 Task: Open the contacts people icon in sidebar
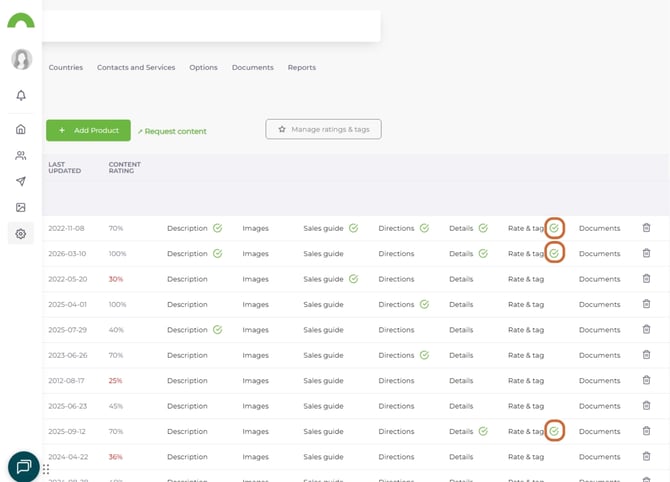(x=21, y=155)
